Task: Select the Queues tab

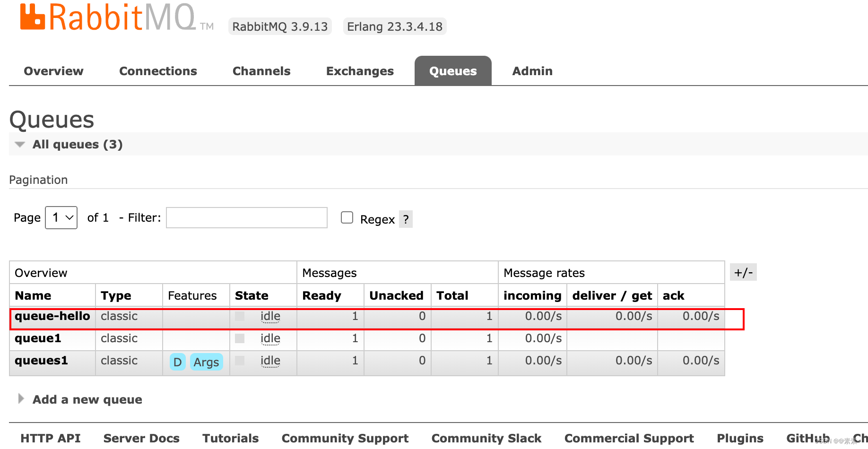Action: coord(453,71)
